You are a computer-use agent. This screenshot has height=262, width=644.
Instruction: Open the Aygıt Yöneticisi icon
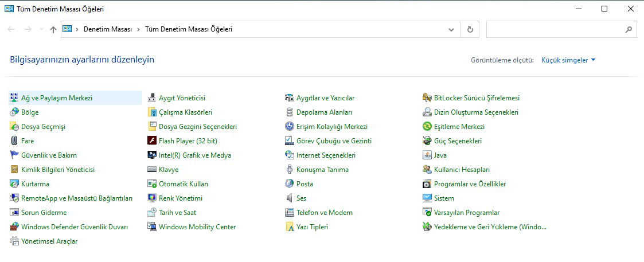coord(152,97)
